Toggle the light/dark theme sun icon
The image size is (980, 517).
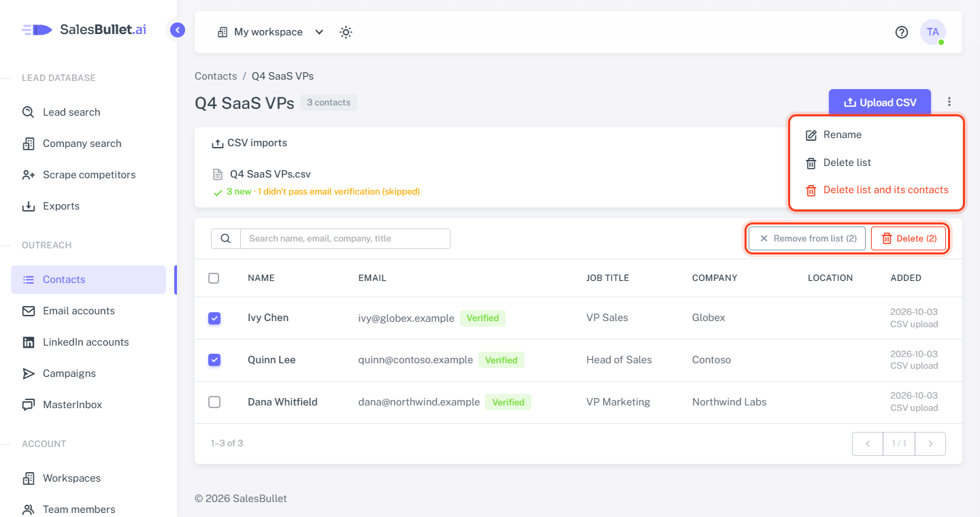tap(346, 32)
